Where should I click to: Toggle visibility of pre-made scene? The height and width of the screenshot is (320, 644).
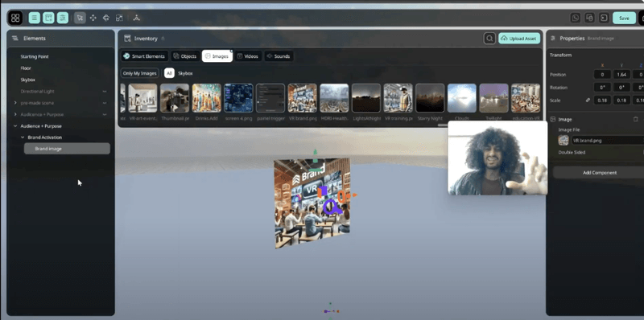click(x=105, y=103)
